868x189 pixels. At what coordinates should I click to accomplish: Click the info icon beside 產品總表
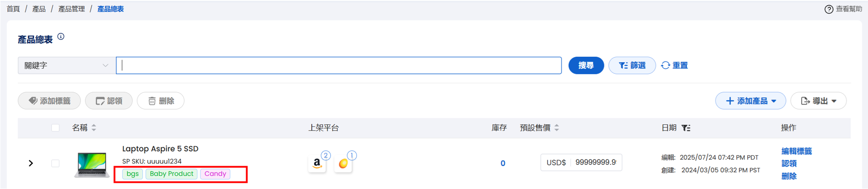click(61, 36)
